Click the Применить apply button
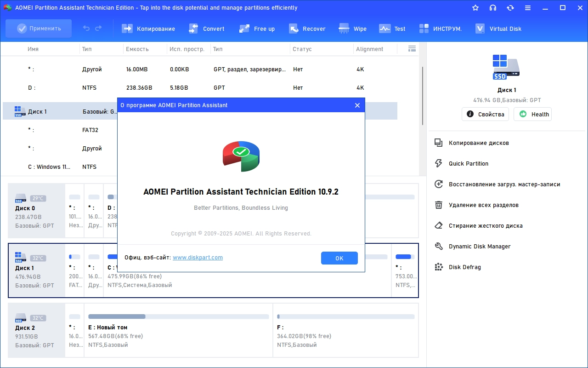 click(x=39, y=29)
